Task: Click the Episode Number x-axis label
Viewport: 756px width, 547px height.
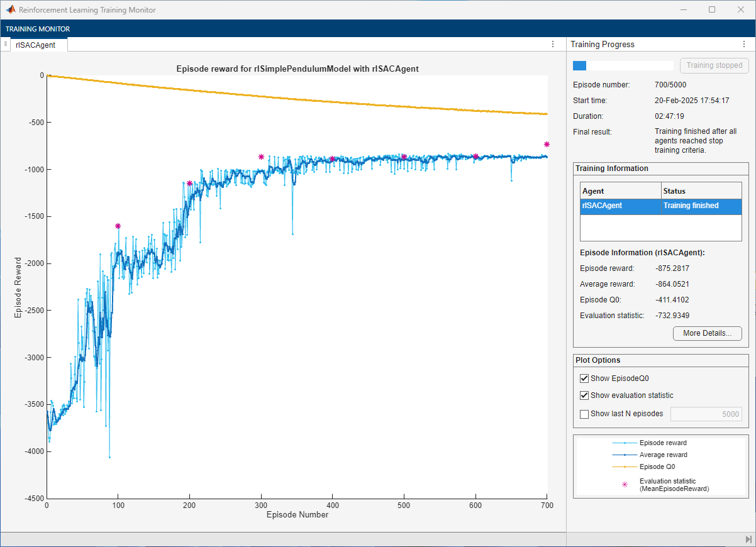Action: pos(297,514)
